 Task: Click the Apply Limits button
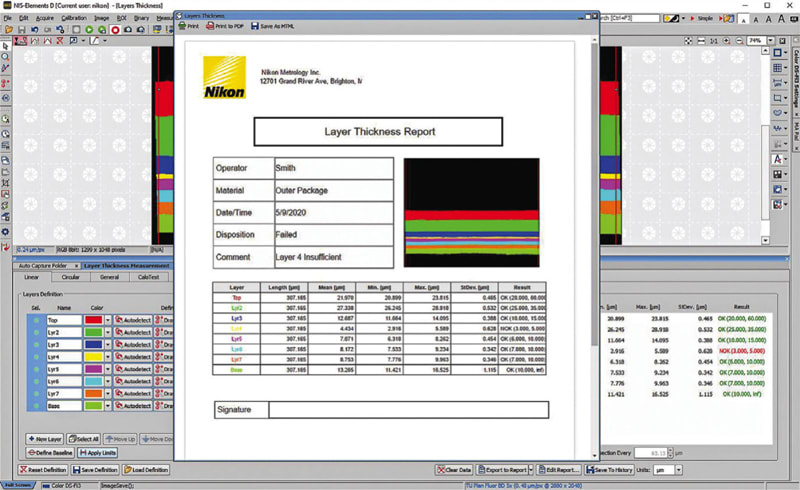click(x=98, y=453)
